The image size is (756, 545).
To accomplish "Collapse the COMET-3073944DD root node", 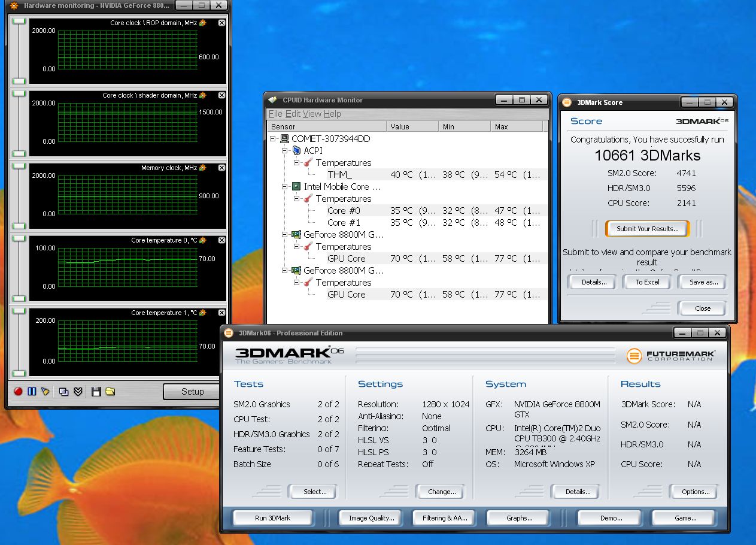I will coord(274,139).
